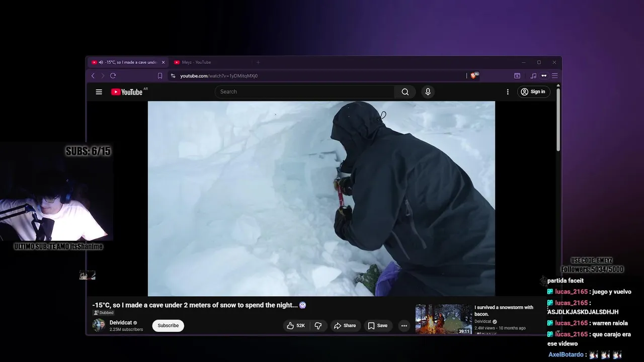644x362 pixels.
Task: Maximize the browser window
Action: 539,62
